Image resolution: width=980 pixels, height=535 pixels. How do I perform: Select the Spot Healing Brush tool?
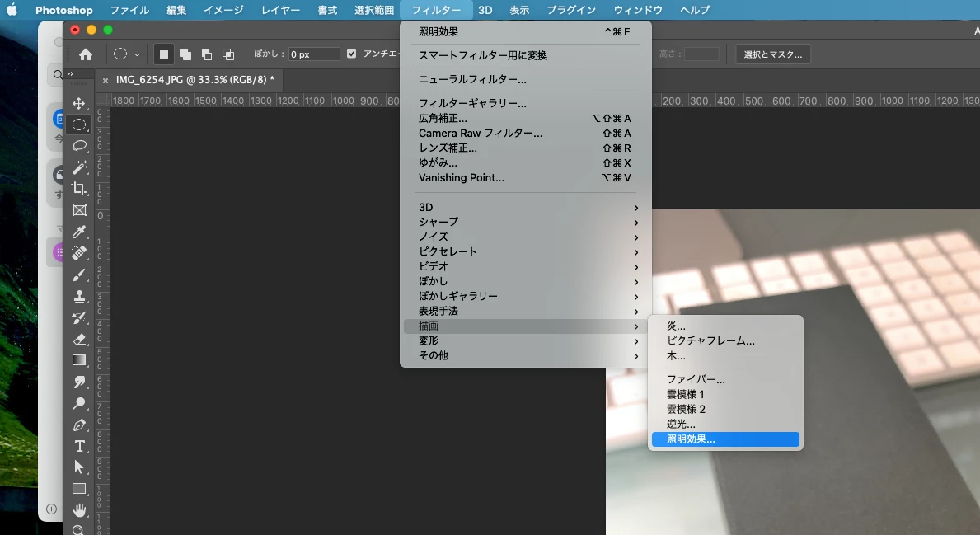(79, 253)
